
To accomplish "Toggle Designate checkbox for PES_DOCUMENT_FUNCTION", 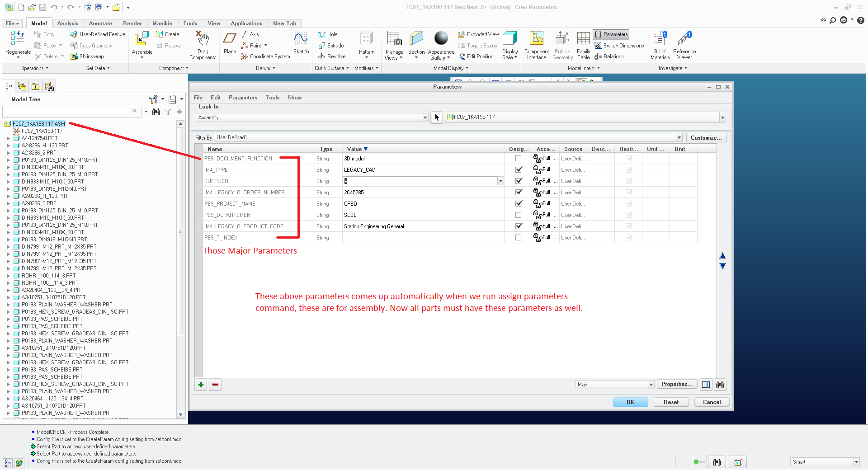I will pyautogui.click(x=518, y=159).
